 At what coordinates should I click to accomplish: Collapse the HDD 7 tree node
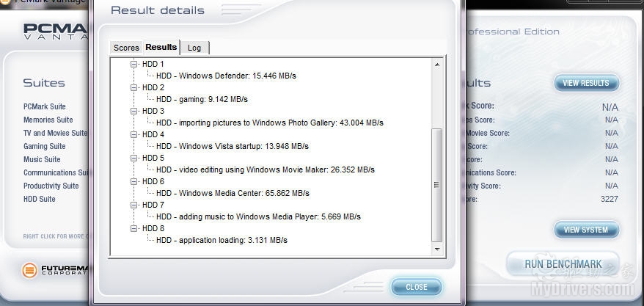coord(134,205)
